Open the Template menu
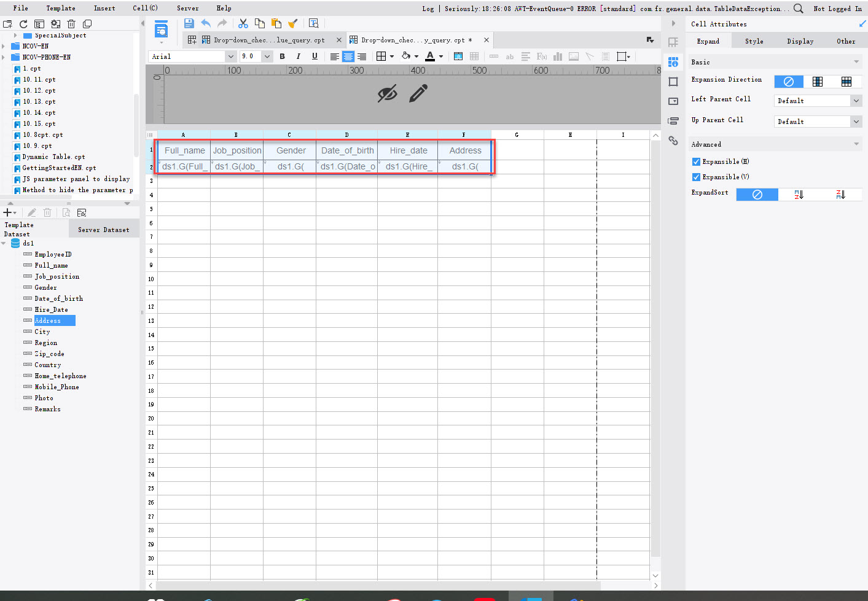This screenshot has height=601, width=868. click(60, 8)
